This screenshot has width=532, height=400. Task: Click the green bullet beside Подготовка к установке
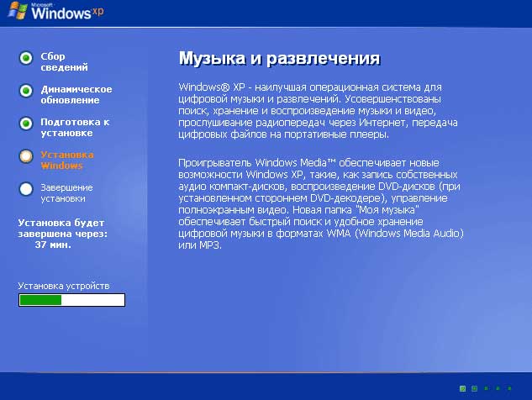pyautogui.click(x=26, y=124)
